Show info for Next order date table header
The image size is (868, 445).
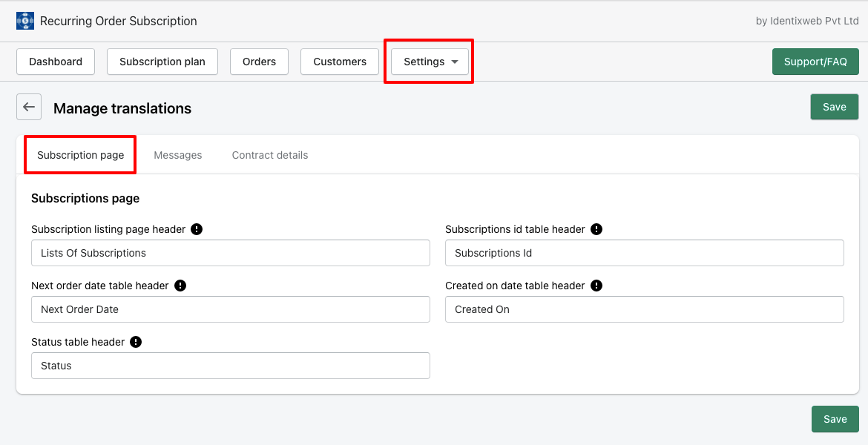click(180, 286)
